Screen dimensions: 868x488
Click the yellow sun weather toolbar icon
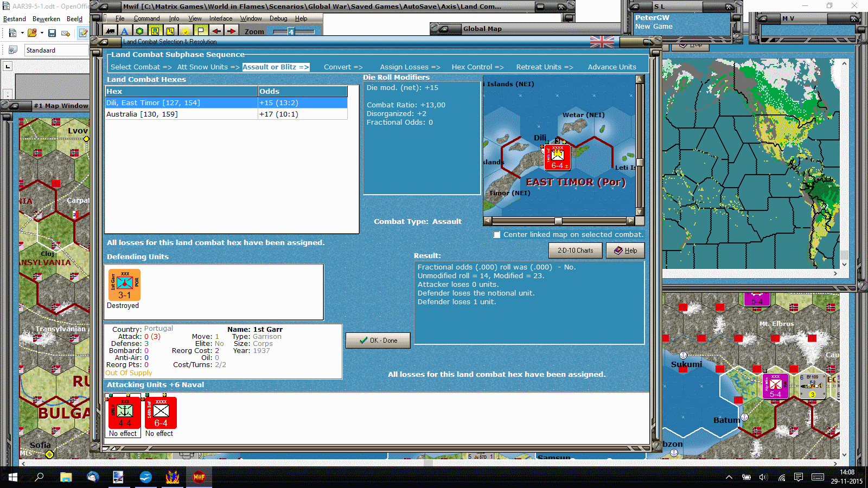[x=186, y=31]
